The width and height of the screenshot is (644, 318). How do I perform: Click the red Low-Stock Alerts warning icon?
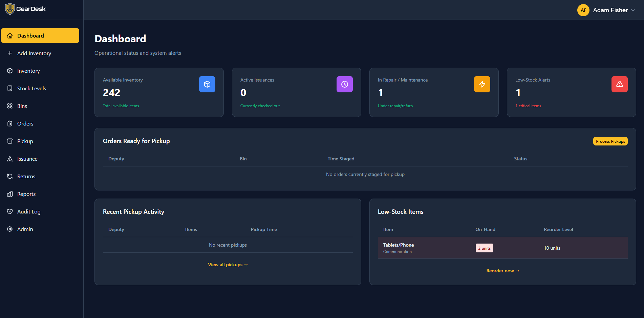click(x=620, y=84)
